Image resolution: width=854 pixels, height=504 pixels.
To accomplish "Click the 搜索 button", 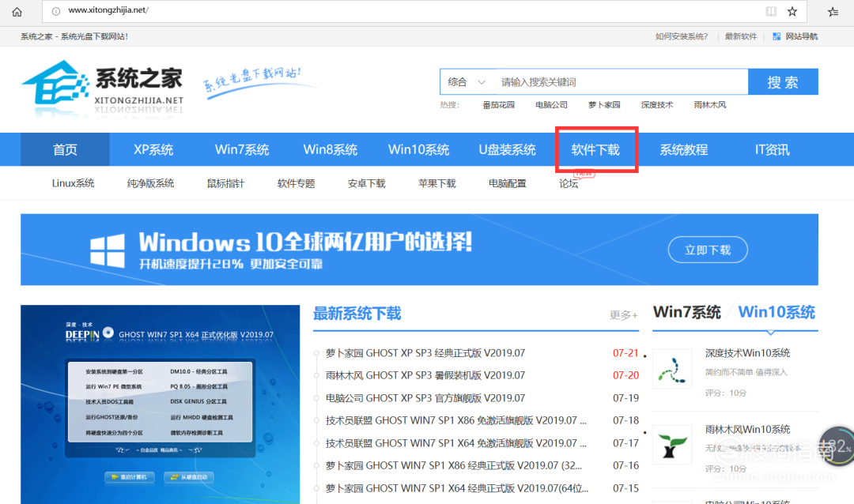I will 783,82.
